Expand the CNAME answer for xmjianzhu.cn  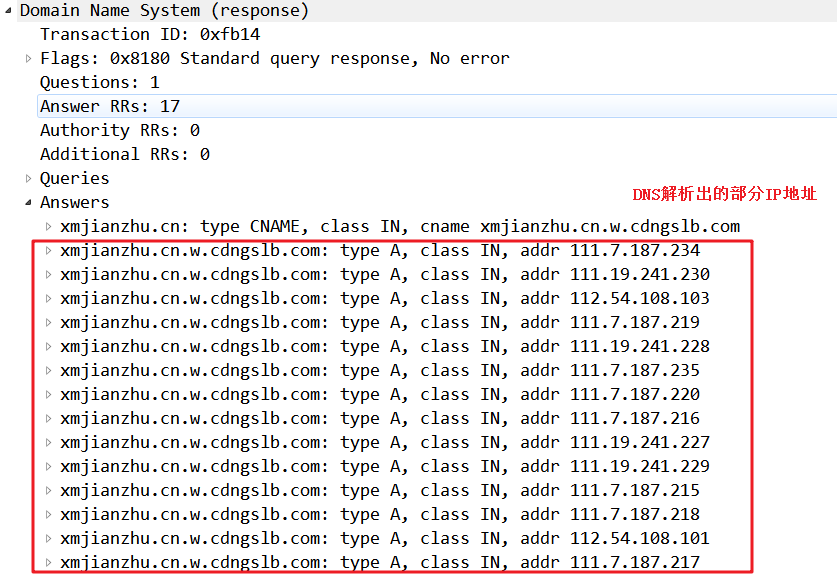(x=49, y=226)
